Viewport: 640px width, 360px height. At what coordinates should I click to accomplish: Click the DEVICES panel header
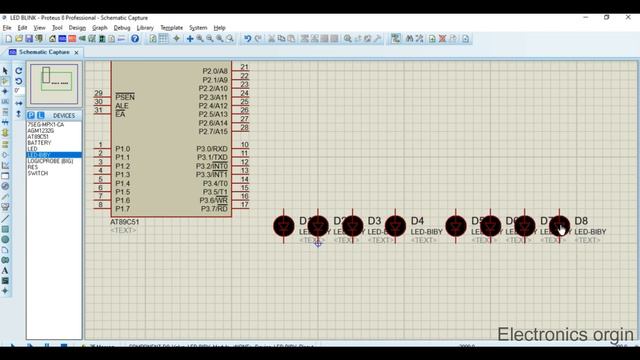tap(64, 116)
